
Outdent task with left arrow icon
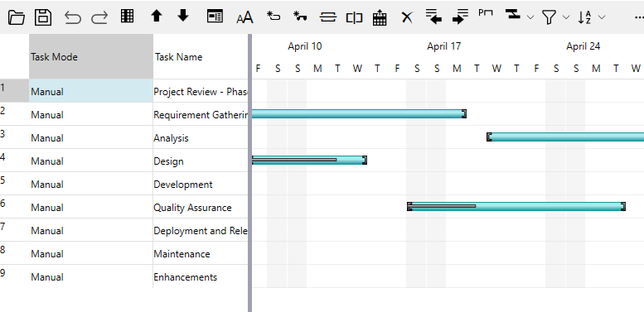tap(433, 17)
